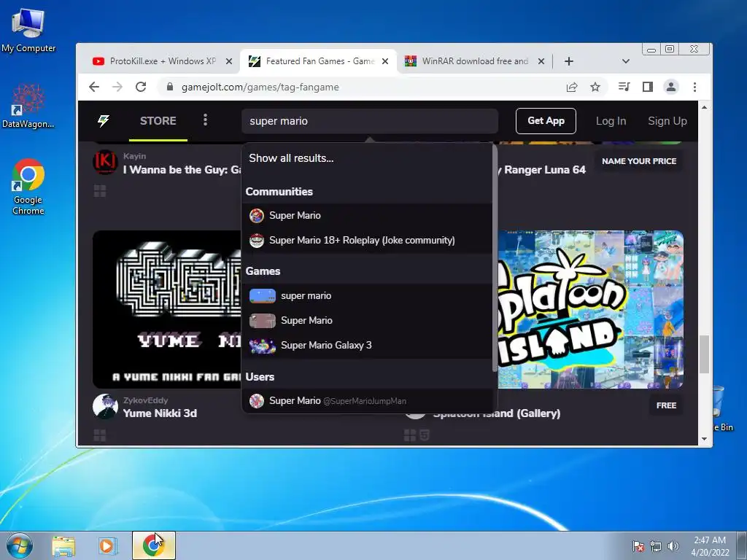Click Super Mario community avatar icon
The image size is (747, 560).
257,216
